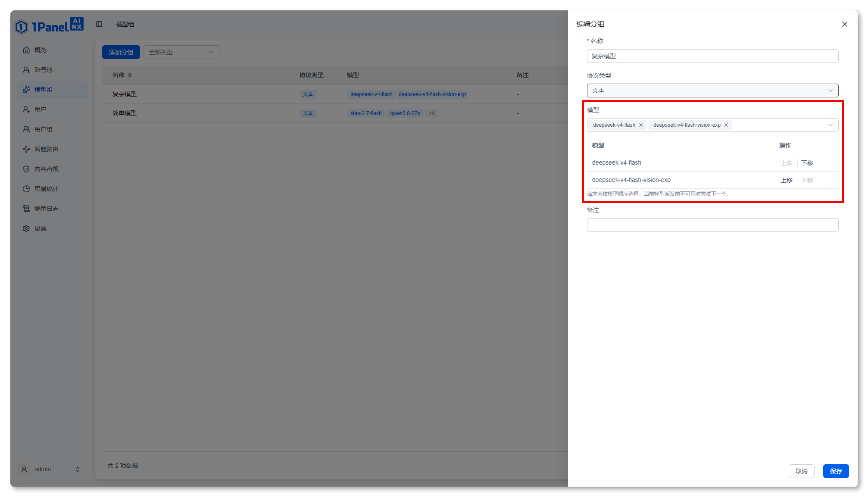
Task: Close the edit group drawer
Action: (x=845, y=24)
